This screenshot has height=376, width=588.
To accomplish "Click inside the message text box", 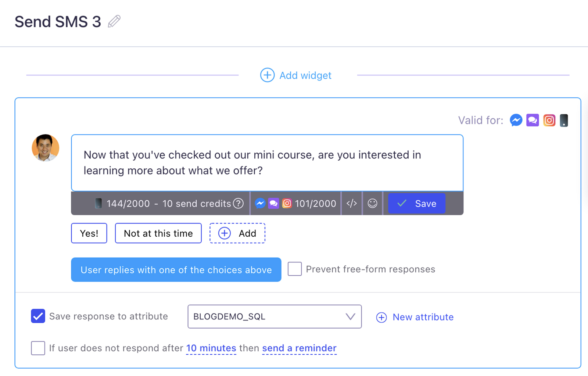I will (x=267, y=163).
